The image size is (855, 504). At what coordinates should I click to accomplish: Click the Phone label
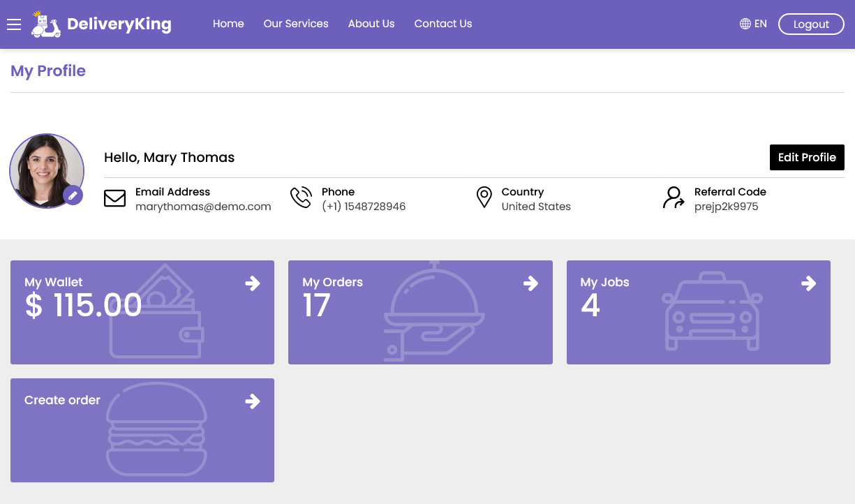pyautogui.click(x=338, y=191)
